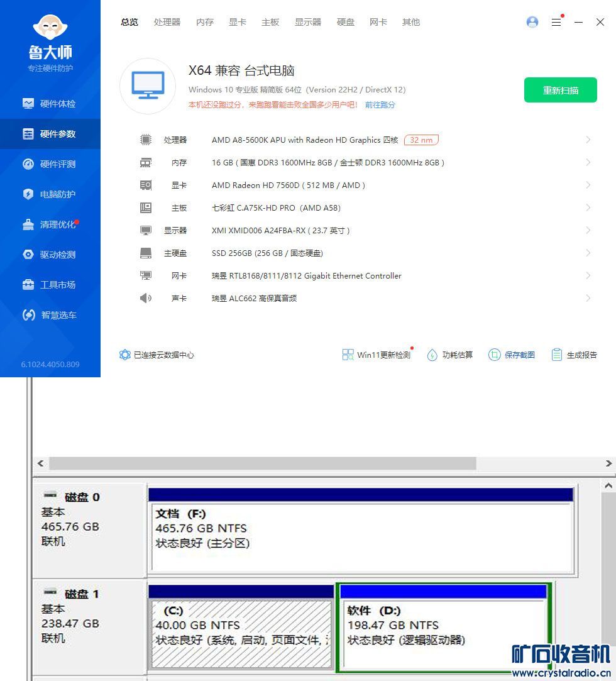This screenshot has height=681, width=616.
Task: Expand the 内存 row chevron
Action: 588,162
